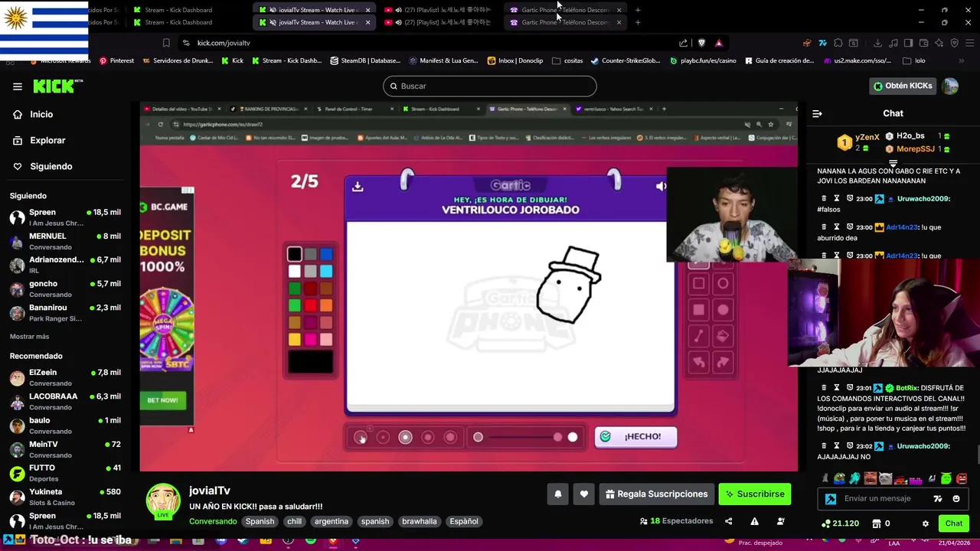Select the Gartic paint bucket tool
The width and height of the screenshot is (980, 551).
click(x=722, y=336)
